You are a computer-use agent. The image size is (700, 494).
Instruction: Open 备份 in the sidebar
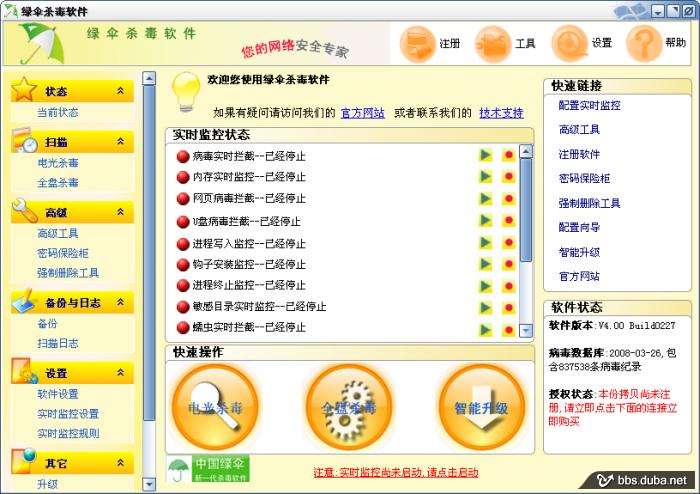[47, 324]
